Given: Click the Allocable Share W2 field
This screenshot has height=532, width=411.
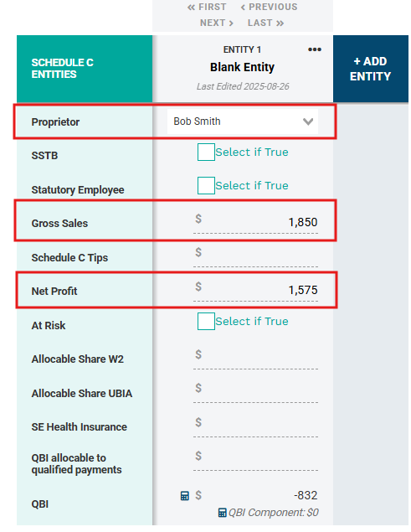Looking at the screenshot, I should (x=255, y=359).
